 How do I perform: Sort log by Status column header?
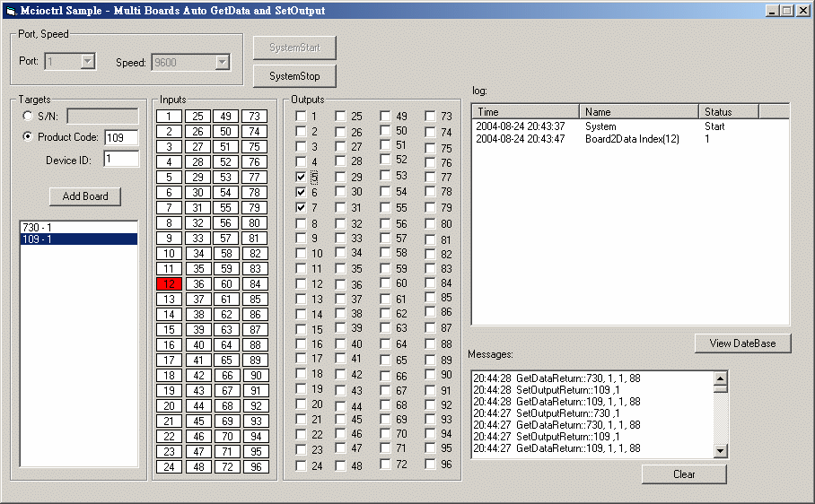(728, 112)
